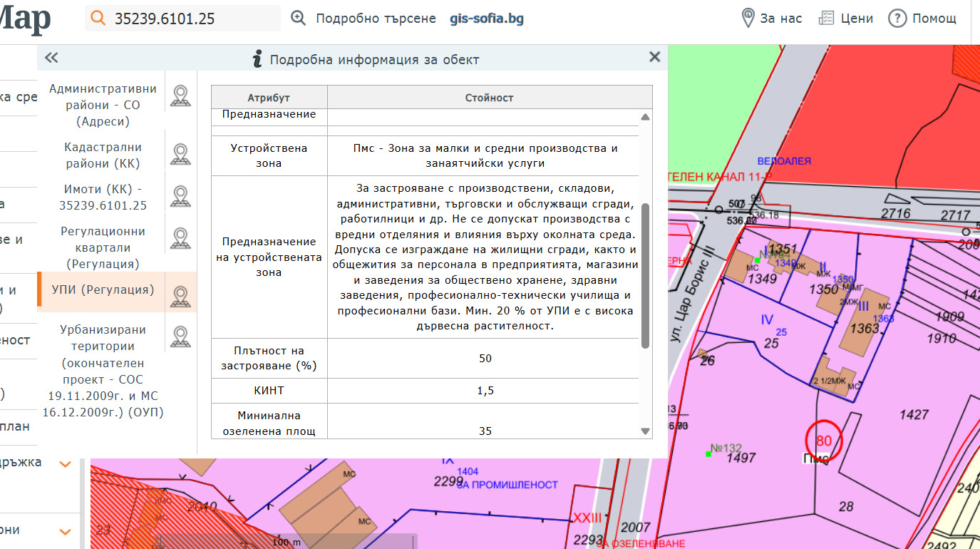Expand the lower orange chevron in left sidebar

click(65, 532)
